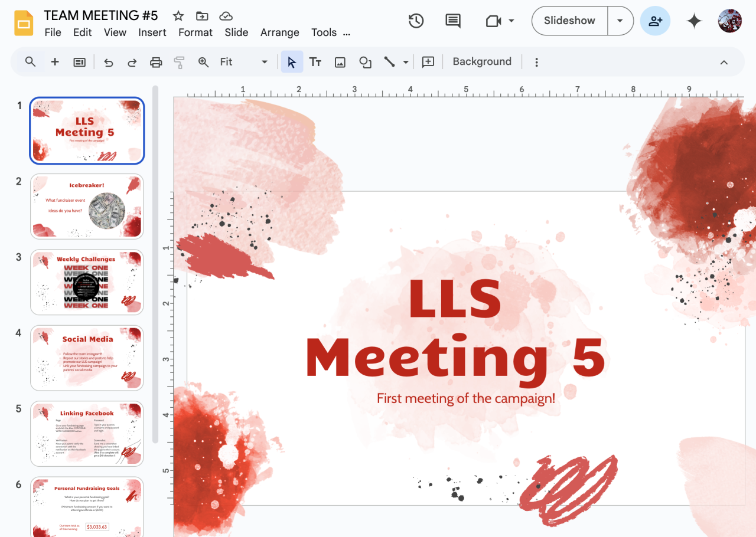Click the insert image icon
Screen dimensions: 756x537
(340, 62)
